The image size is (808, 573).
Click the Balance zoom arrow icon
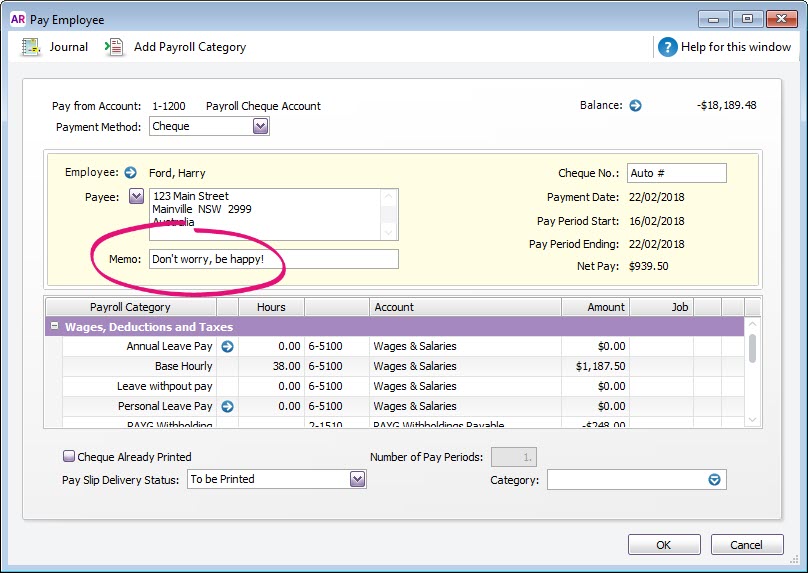click(x=634, y=106)
